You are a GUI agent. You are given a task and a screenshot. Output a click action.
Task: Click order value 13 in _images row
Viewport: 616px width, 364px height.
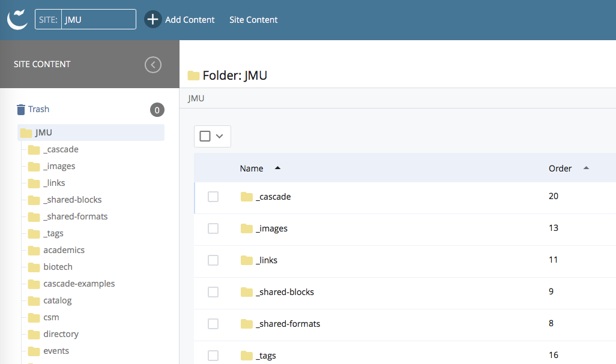click(554, 228)
